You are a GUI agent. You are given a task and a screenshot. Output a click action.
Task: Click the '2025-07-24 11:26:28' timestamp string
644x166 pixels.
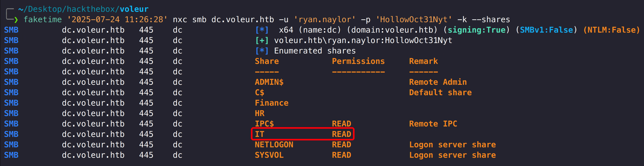[x=117, y=20]
